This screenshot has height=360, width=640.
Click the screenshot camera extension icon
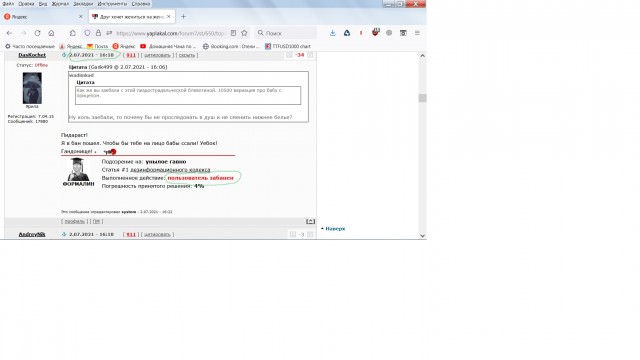403,33
